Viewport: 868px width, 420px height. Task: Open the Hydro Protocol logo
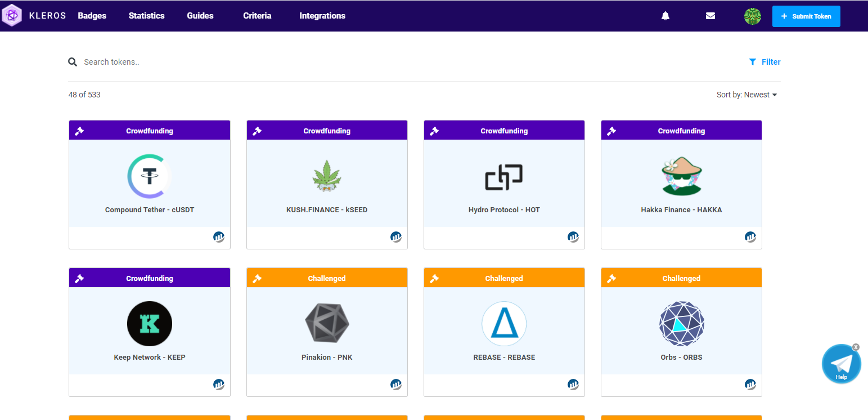pyautogui.click(x=504, y=177)
